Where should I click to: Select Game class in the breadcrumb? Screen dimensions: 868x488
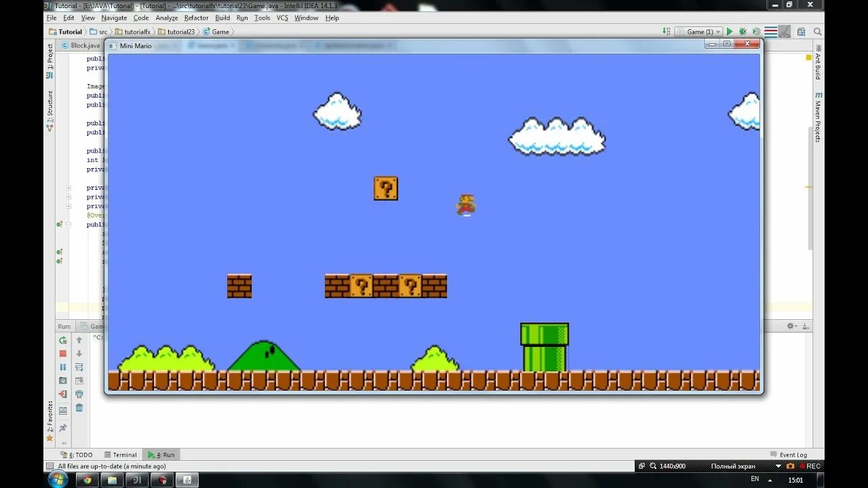pyautogui.click(x=216, y=32)
